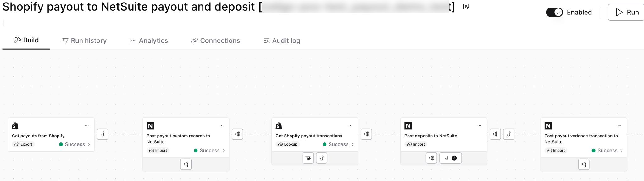
Task: Open the hooks button showing badge 2
Action: click(x=450, y=158)
